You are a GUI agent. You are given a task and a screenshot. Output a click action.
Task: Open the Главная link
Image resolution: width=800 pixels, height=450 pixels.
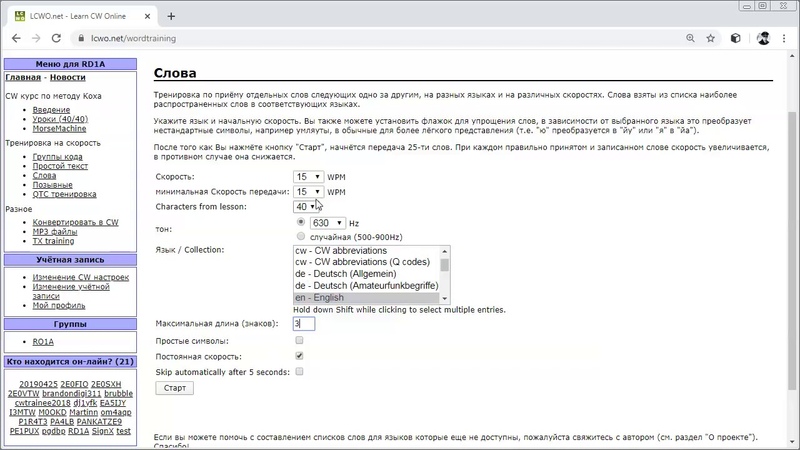coord(23,78)
